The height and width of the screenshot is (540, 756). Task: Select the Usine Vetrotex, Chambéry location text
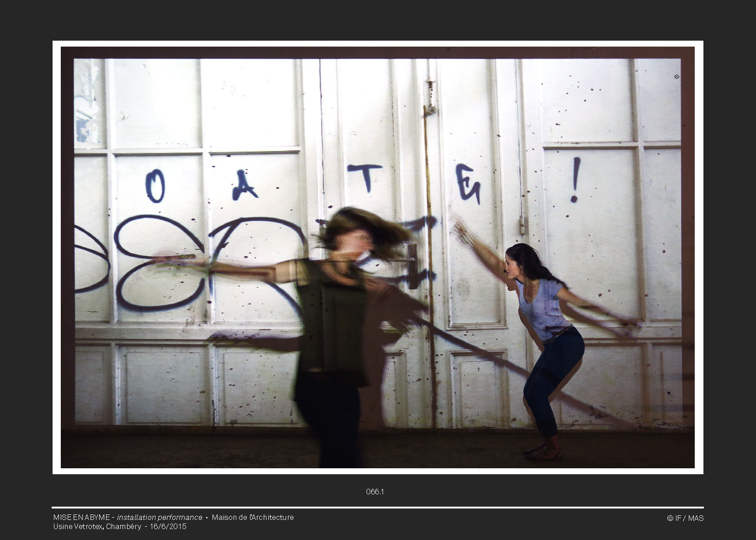coord(97,526)
